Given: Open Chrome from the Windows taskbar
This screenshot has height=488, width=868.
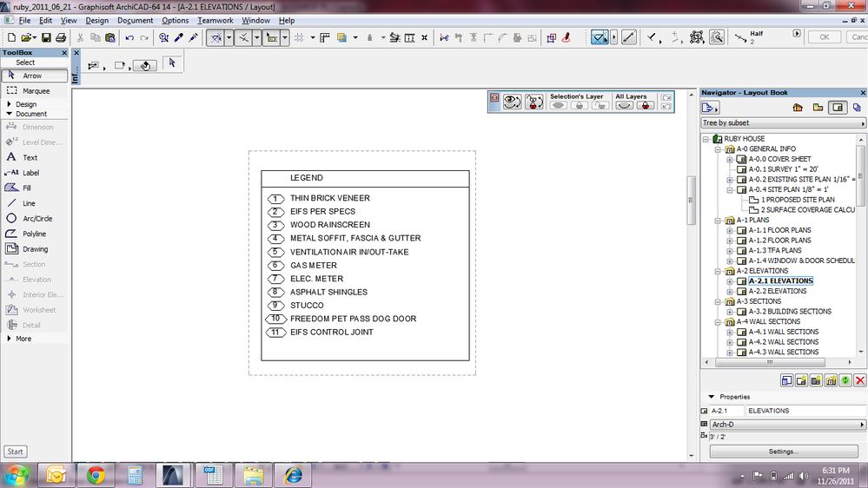Looking at the screenshot, I should click(96, 475).
